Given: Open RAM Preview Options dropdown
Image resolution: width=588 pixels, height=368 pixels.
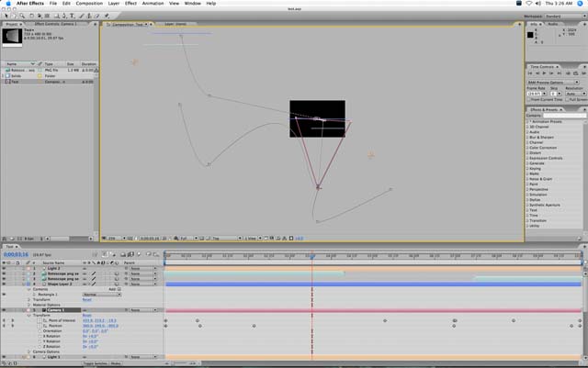Looking at the screenshot, I should (553, 82).
